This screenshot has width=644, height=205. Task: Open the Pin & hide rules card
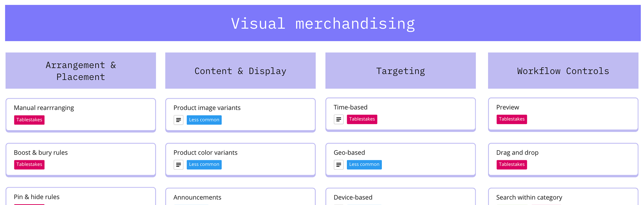point(81,196)
